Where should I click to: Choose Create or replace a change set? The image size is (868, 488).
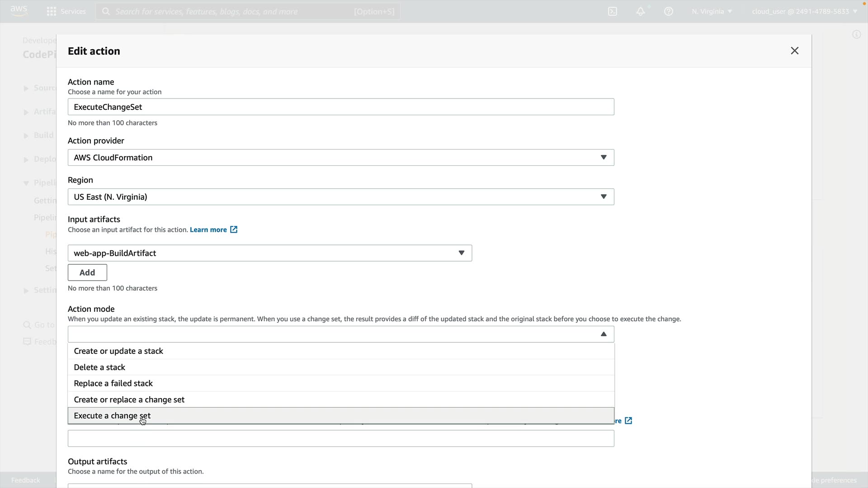[x=129, y=399]
